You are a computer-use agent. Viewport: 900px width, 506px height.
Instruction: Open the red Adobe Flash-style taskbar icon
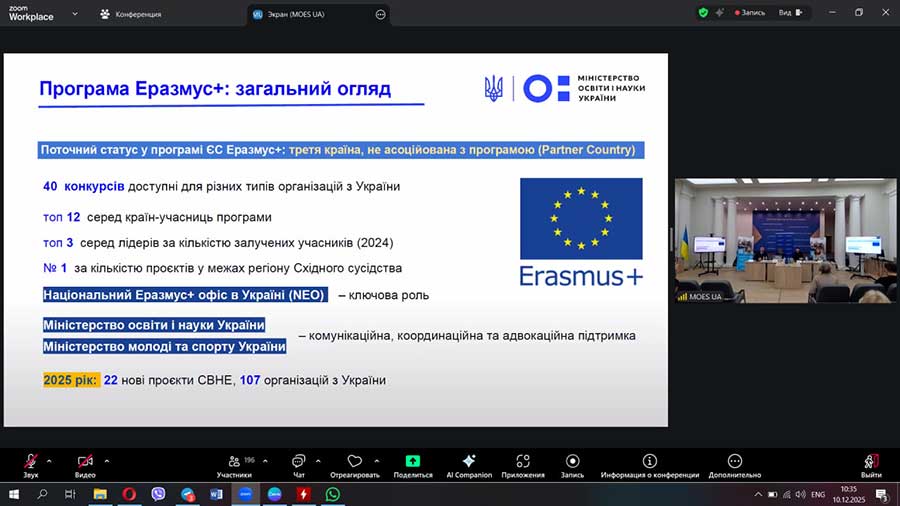[304, 494]
